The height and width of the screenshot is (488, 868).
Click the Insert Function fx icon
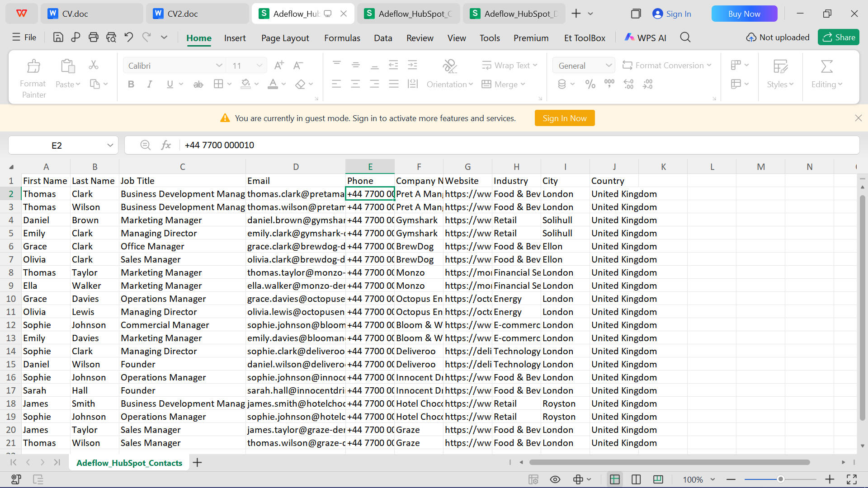point(166,145)
